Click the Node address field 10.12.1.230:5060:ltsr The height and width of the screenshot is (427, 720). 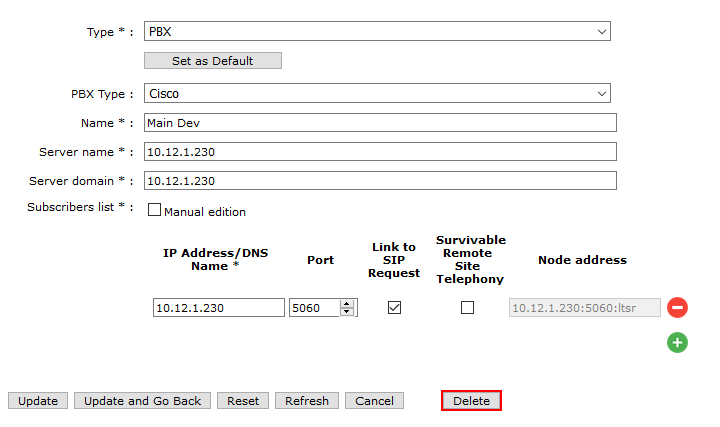pos(585,308)
